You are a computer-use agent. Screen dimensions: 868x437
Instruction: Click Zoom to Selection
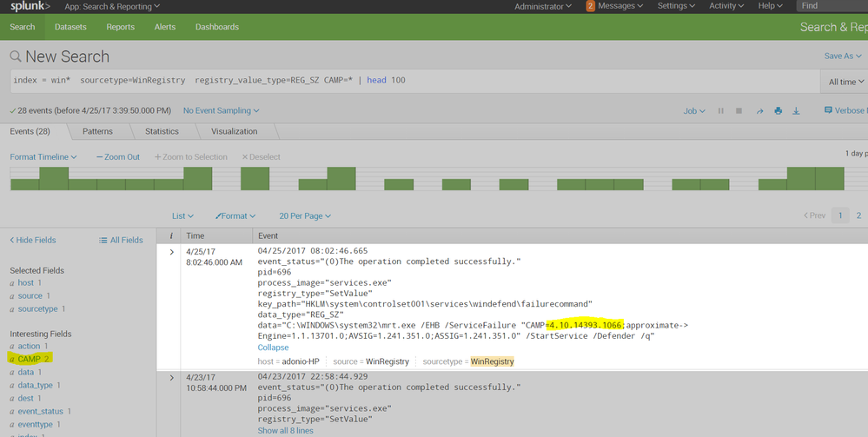[191, 156]
